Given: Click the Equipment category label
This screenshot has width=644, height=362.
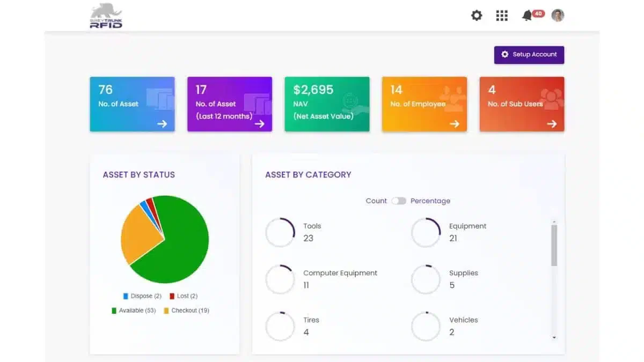Looking at the screenshot, I should [468, 226].
